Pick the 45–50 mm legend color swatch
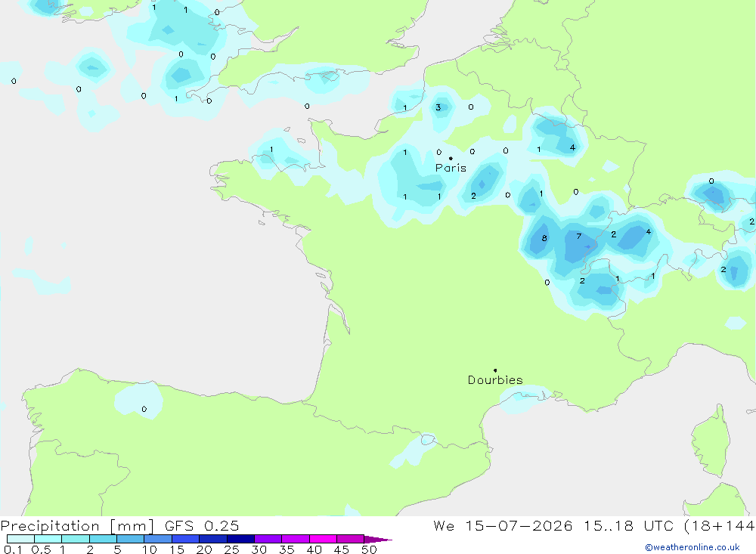This screenshot has height=554, width=756. [351, 539]
